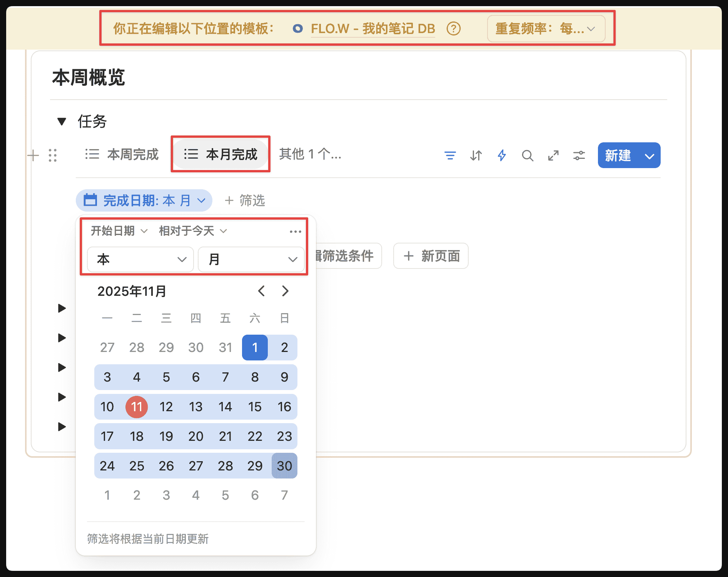Select November 11 on the calendar

click(137, 407)
